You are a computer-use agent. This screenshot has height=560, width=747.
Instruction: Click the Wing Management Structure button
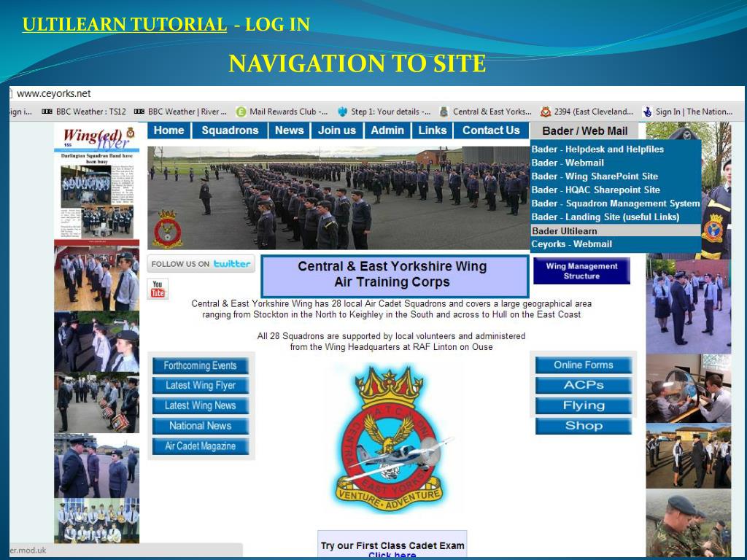(581, 271)
